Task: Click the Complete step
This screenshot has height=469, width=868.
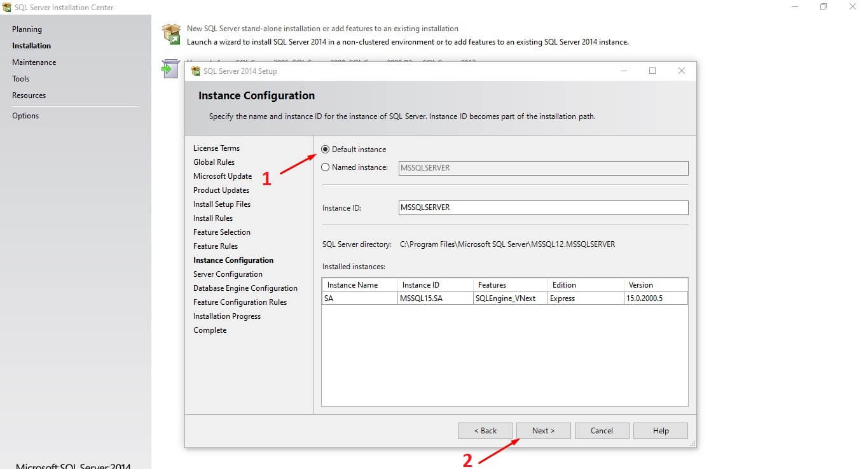Action: point(210,330)
